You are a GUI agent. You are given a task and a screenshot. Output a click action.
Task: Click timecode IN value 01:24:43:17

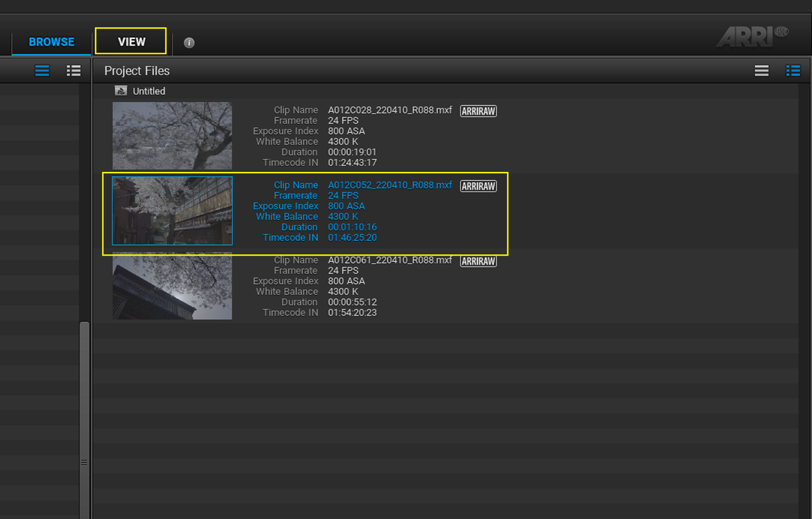pos(352,162)
